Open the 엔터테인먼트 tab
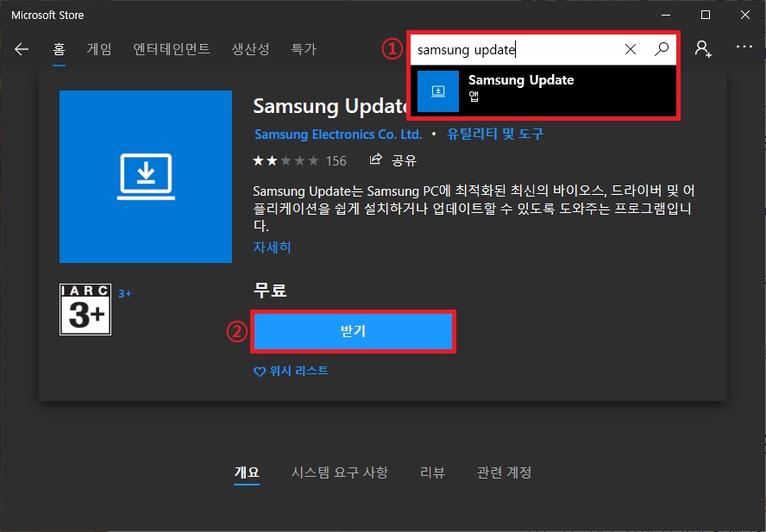766x532 pixels. point(172,49)
